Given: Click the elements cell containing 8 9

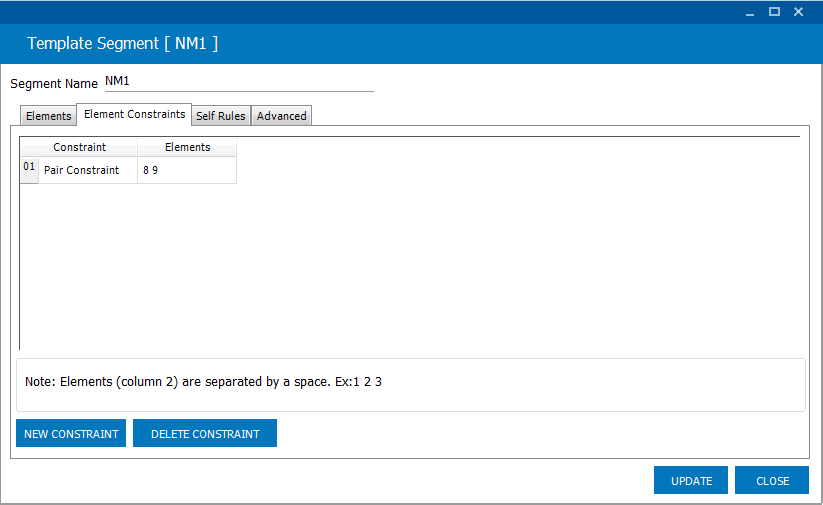Looking at the screenshot, I should click(187, 170).
